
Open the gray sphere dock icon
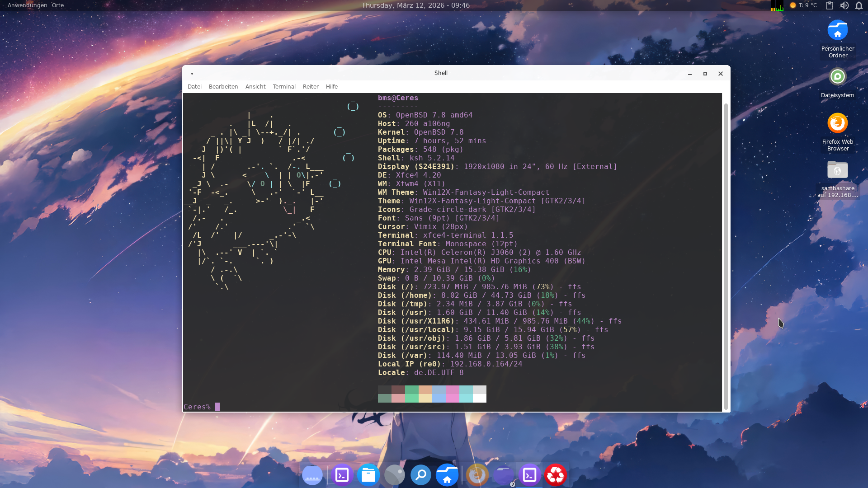tap(394, 475)
